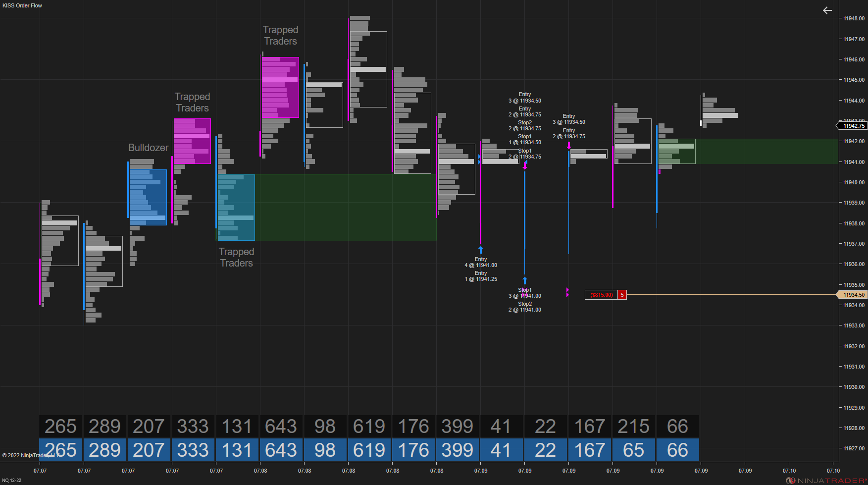
Task: Click the back arrow icon at top right
Action: pyautogui.click(x=827, y=10)
